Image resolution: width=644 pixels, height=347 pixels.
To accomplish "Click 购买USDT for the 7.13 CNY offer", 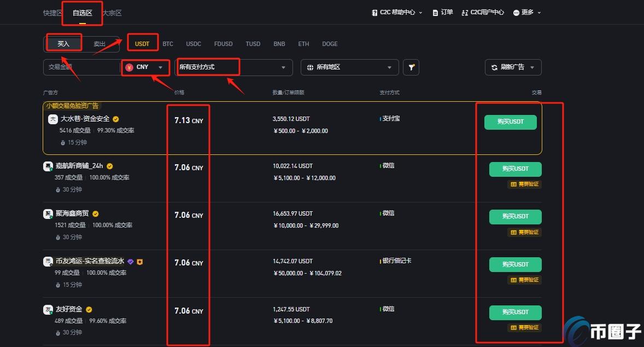I will [x=510, y=122].
